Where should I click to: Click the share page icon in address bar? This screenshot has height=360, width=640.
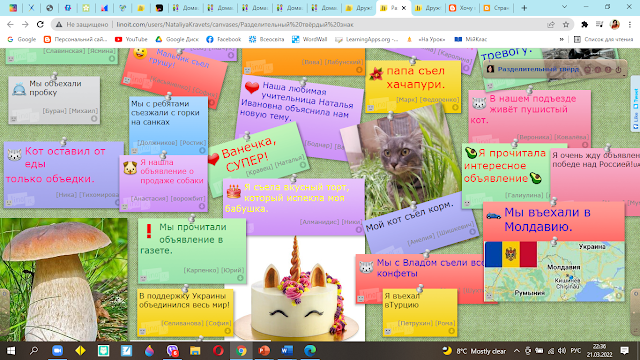(x=551, y=24)
